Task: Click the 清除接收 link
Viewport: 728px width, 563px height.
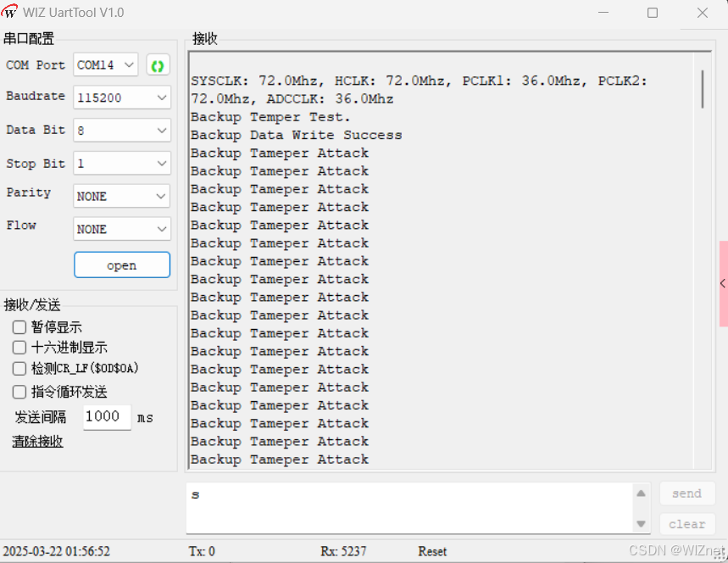Action: click(37, 441)
